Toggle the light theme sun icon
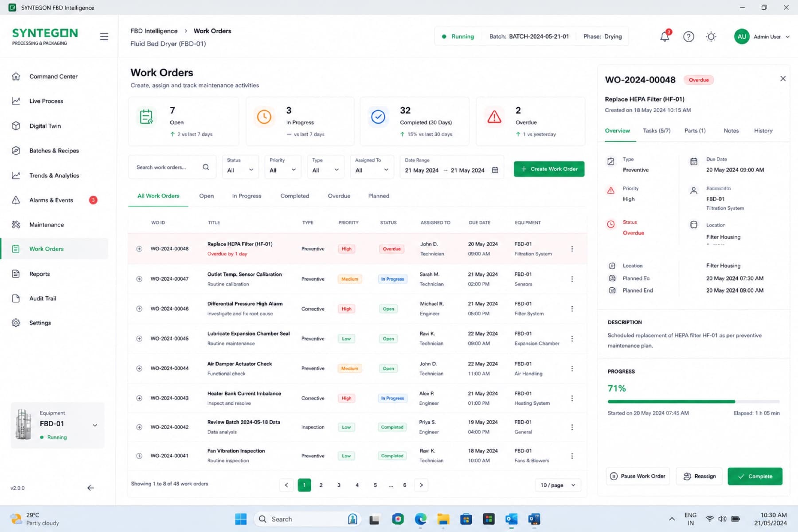The image size is (798, 532). 711,37
